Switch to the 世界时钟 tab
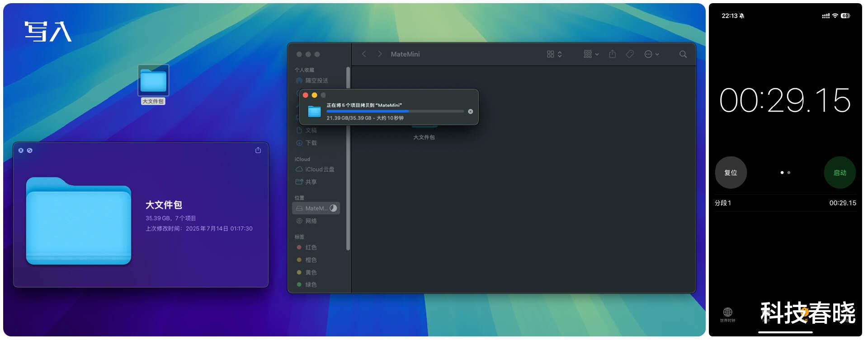Screen dimensions: 868x340 click(x=727, y=315)
